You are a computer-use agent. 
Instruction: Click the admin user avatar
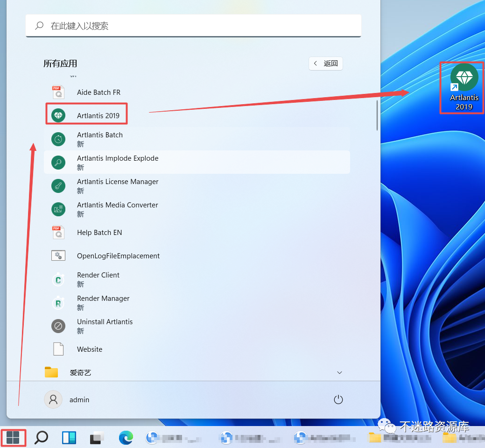point(53,399)
